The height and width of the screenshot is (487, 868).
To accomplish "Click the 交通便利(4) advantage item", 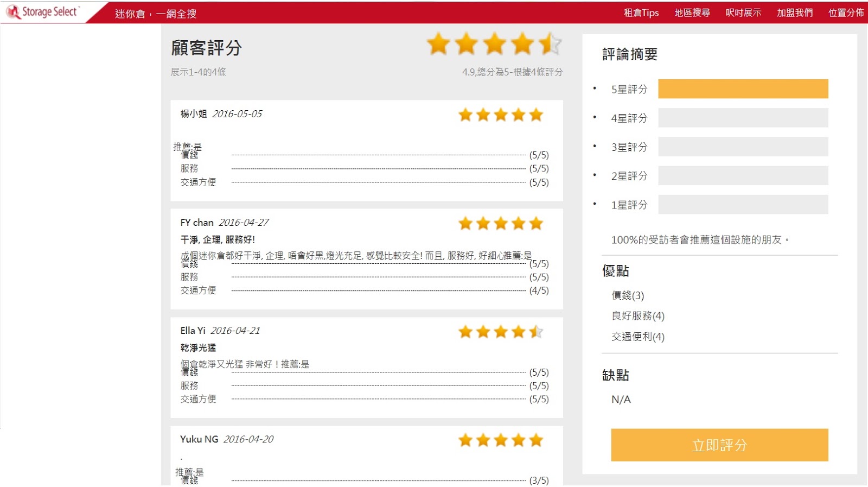I will click(x=637, y=337).
